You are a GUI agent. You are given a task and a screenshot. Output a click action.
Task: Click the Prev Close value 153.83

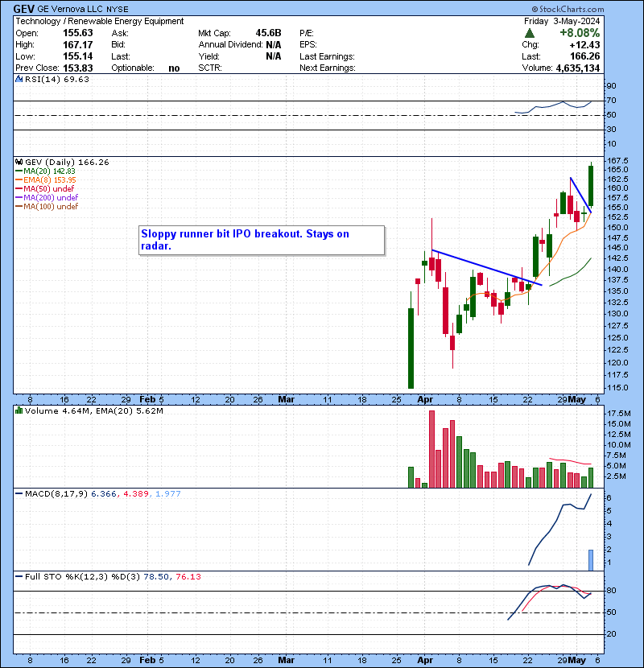click(x=78, y=68)
